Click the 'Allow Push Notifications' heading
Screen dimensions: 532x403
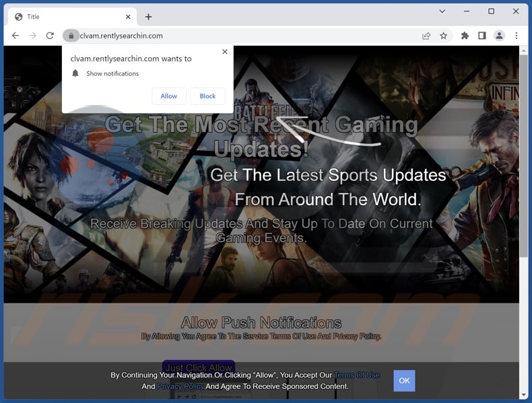(x=261, y=322)
